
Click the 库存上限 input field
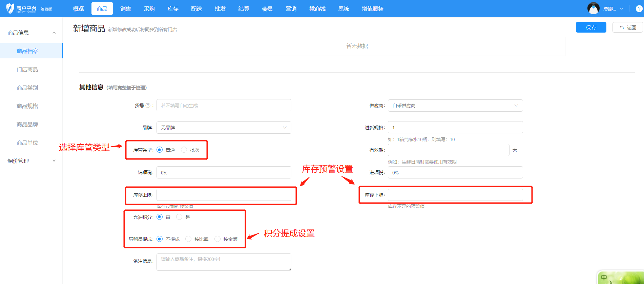(224, 195)
